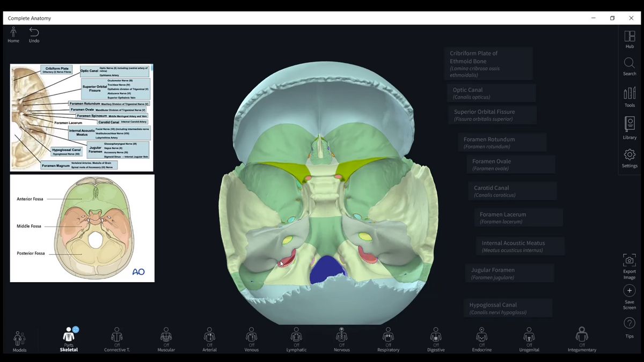Click the Home icon
644x362 pixels.
13,33
